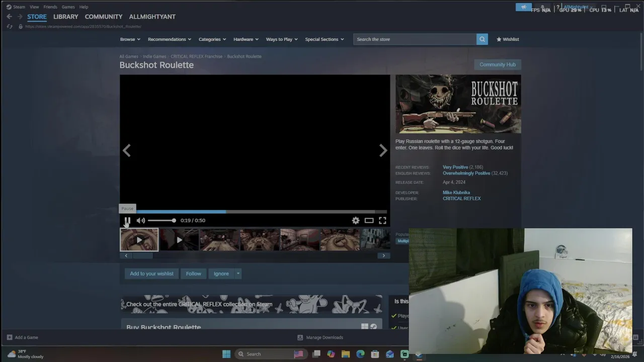The height and width of the screenshot is (362, 644).
Task: Open the Overwhelmingly Positive English reviews link
Action: point(466,173)
